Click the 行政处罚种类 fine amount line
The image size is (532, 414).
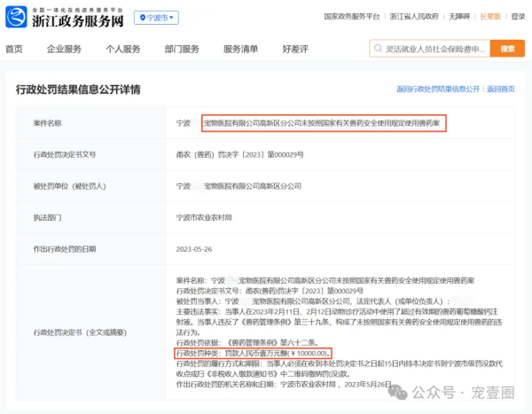click(253, 353)
